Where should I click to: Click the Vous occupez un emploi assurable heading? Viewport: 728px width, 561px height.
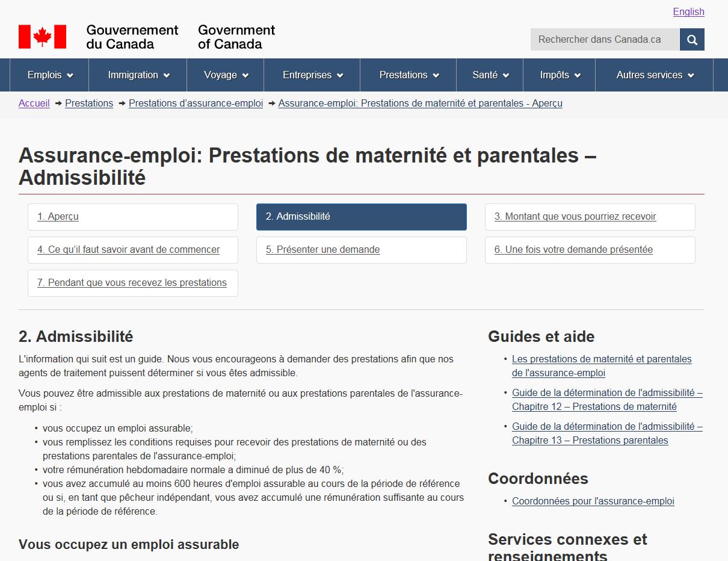pos(129,545)
